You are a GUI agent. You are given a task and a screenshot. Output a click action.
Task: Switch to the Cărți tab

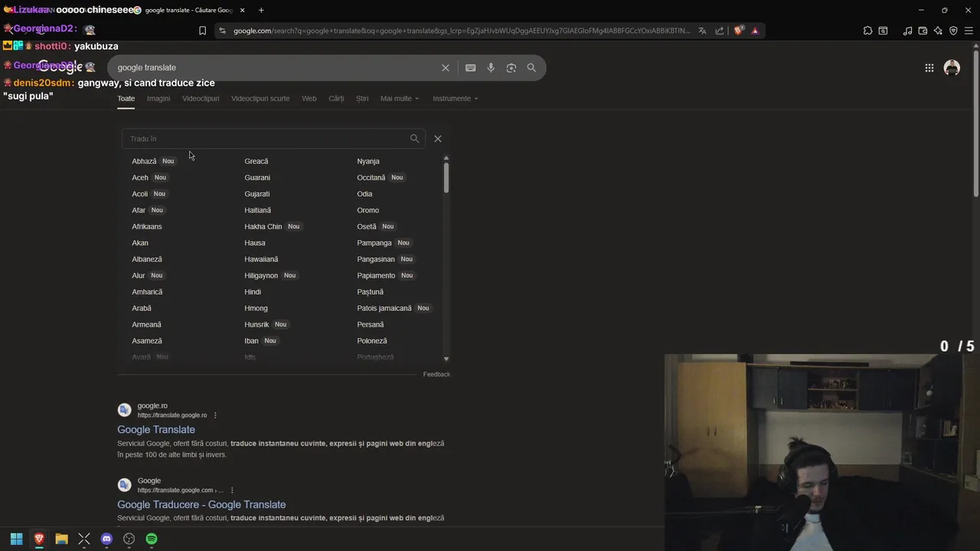(336, 99)
